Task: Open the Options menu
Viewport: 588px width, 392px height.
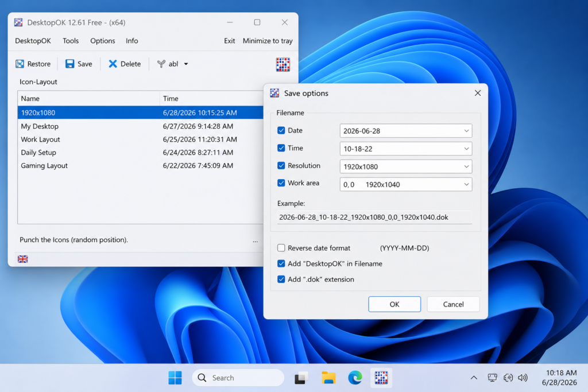Action: click(103, 41)
